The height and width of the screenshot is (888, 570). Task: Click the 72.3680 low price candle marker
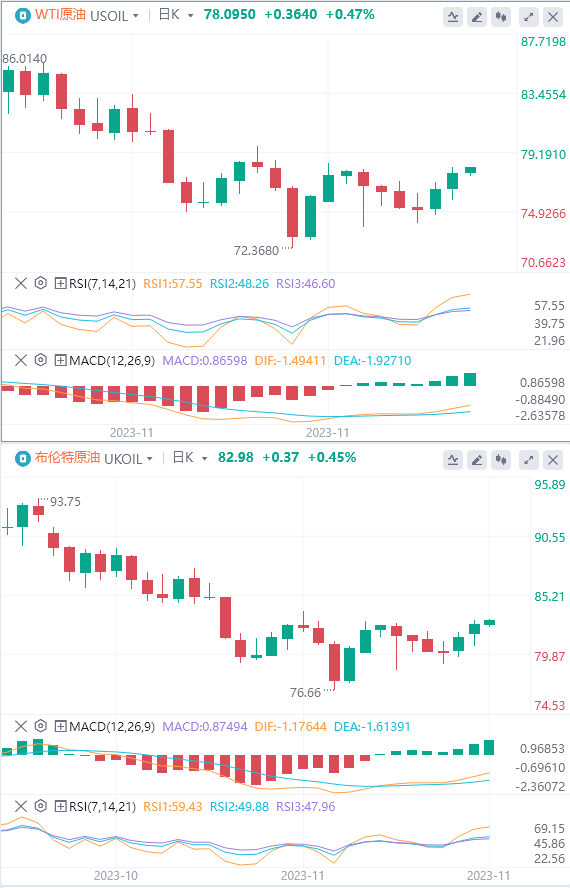256,250
